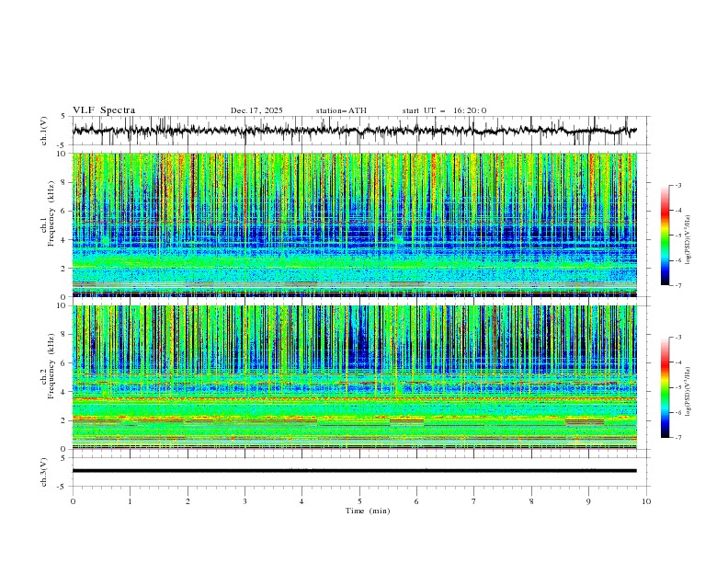
Task: Click the time axis tick label "10"
Action: (x=646, y=501)
